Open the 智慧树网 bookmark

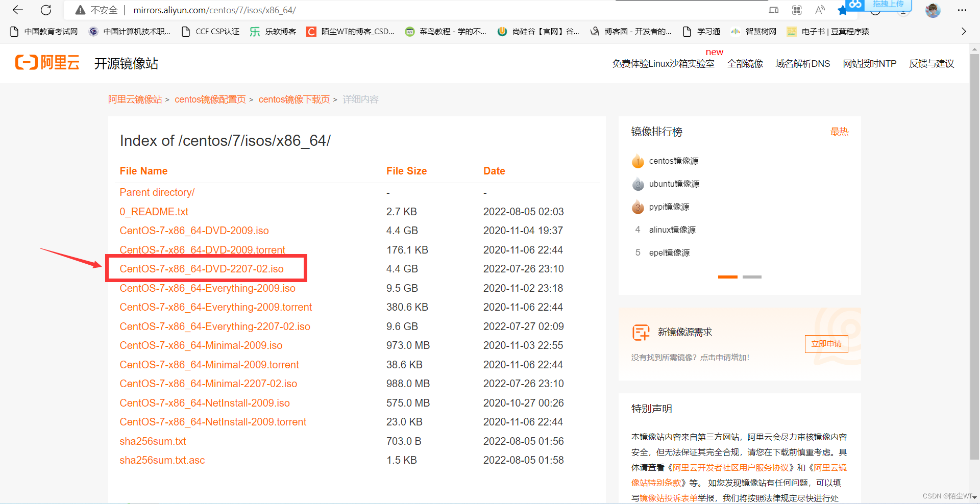pos(754,32)
